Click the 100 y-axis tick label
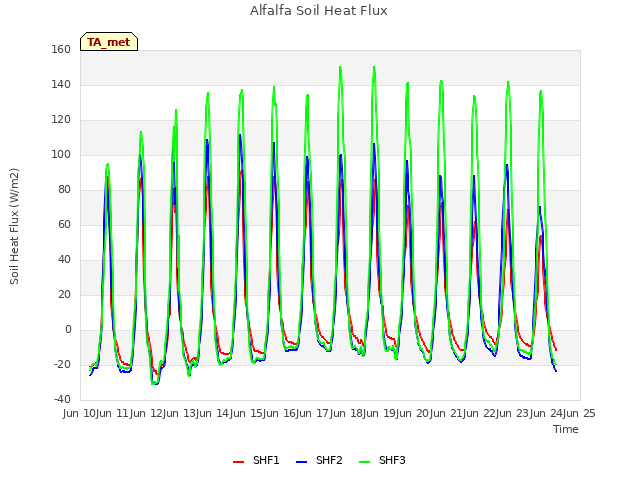 [x=61, y=155]
